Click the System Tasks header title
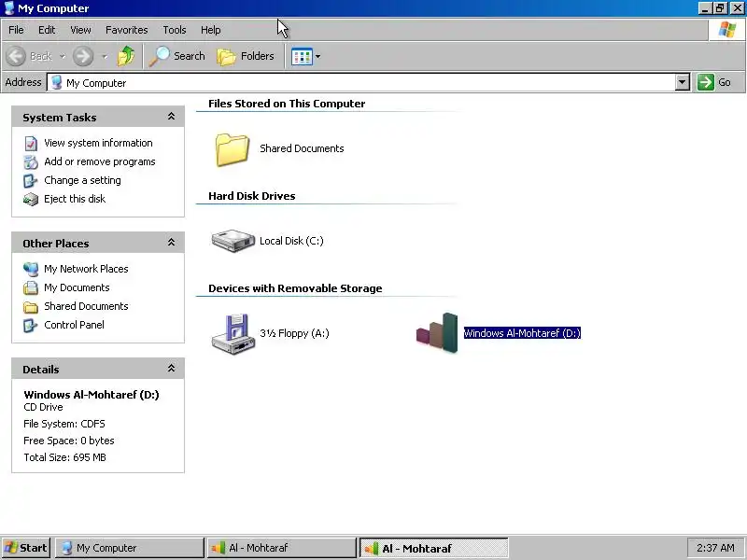This screenshot has width=747, height=560. (x=60, y=118)
